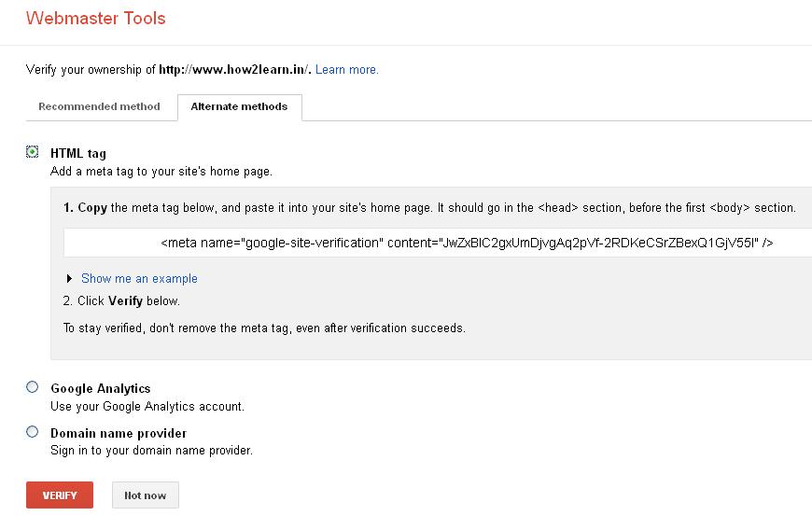812x516 pixels.
Task: Choose the Domain name provider radio option
Action: pos(32,432)
